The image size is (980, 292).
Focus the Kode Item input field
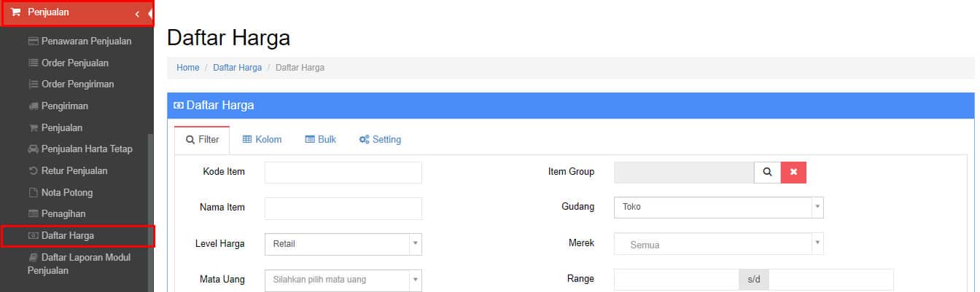343,173
